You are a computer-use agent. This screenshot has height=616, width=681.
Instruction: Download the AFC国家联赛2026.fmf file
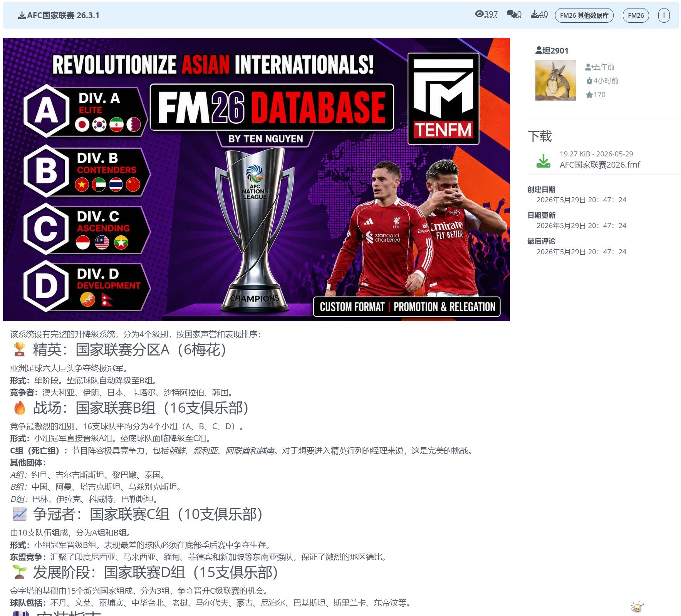[600, 164]
